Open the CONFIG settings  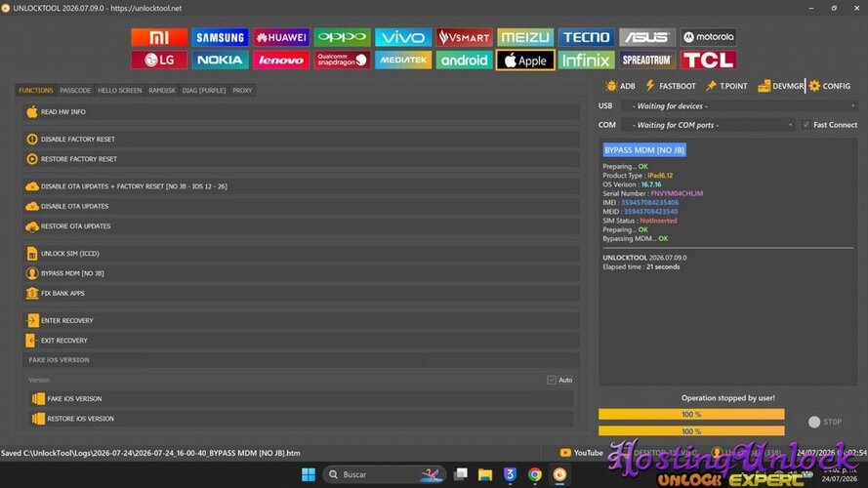coord(829,86)
